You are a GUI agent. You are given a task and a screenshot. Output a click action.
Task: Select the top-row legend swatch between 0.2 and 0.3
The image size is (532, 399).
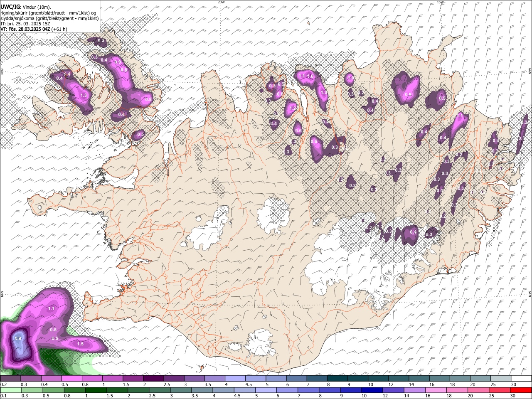[x=10, y=379]
